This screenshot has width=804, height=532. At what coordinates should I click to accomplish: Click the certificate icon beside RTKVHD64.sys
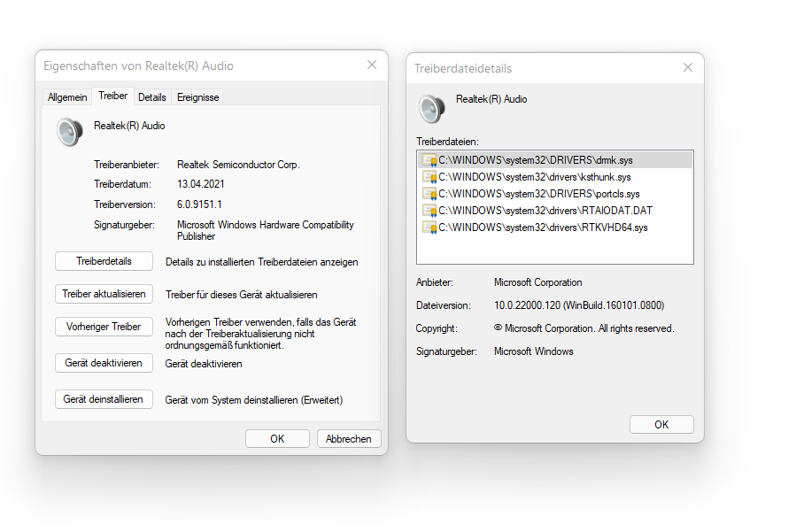pos(429,227)
